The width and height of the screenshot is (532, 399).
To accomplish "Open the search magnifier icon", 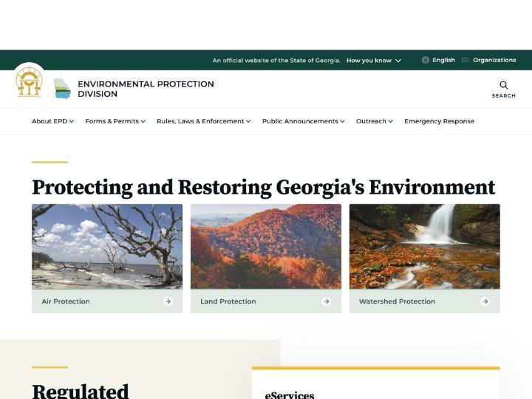I will point(503,85).
